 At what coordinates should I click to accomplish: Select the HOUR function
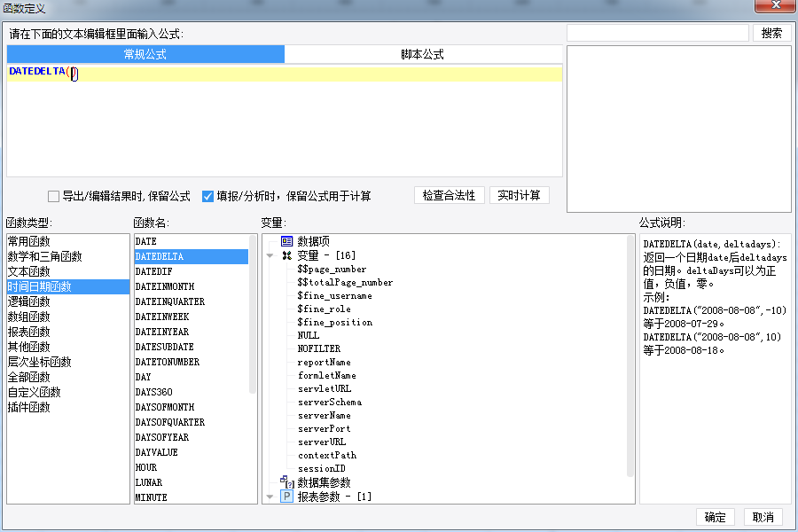tap(192, 467)
